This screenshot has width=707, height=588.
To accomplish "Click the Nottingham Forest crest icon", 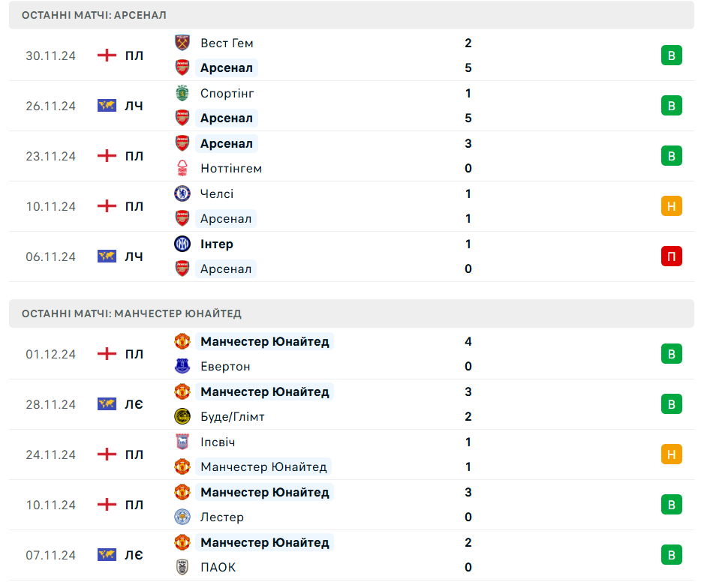I will pos(182,168).
